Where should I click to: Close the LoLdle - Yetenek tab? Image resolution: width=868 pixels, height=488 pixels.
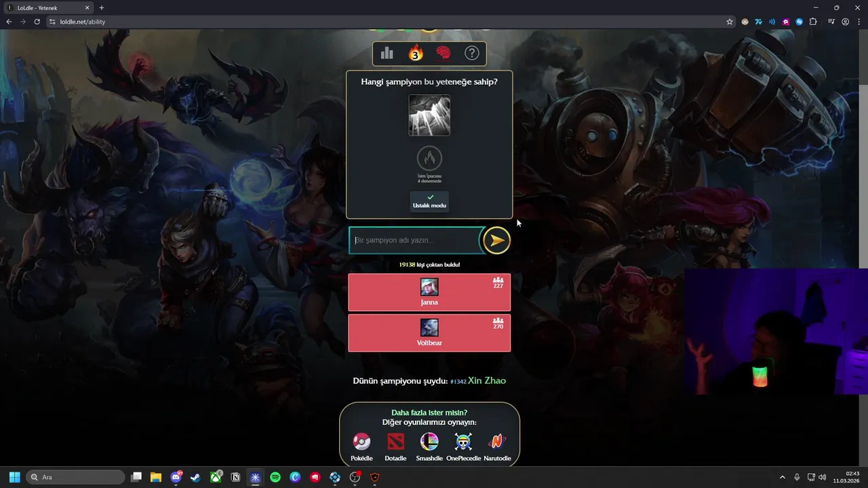[87, 7]
